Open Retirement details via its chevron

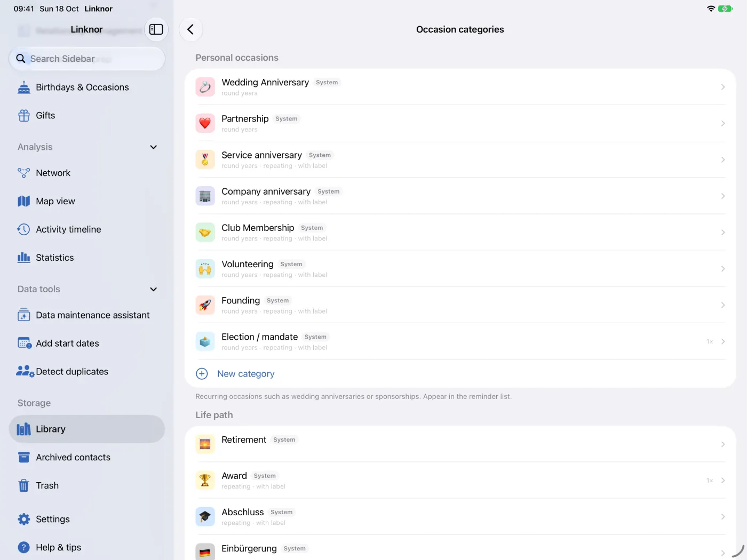(x=723, y=444)
